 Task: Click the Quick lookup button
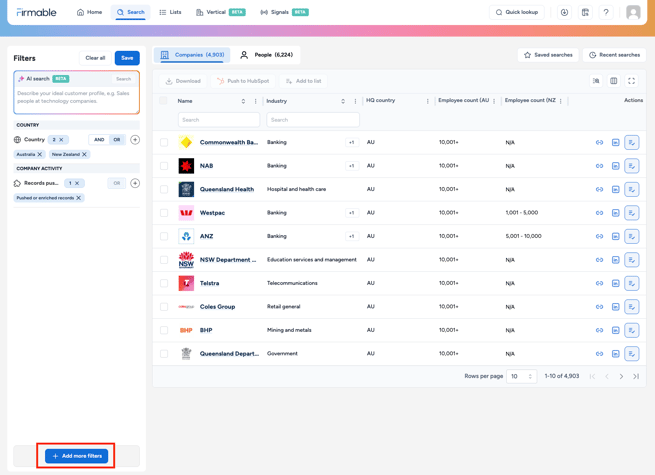(517, 12)
